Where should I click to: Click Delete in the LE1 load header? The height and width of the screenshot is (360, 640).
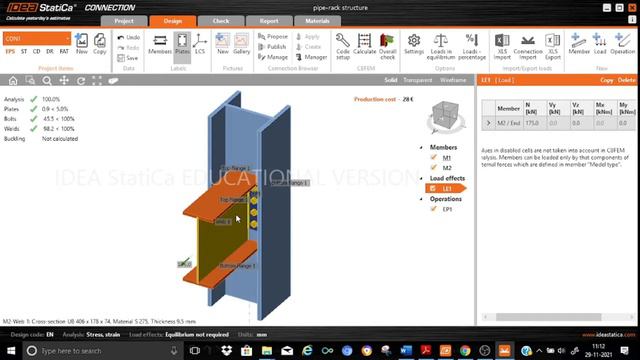(627, 80)
